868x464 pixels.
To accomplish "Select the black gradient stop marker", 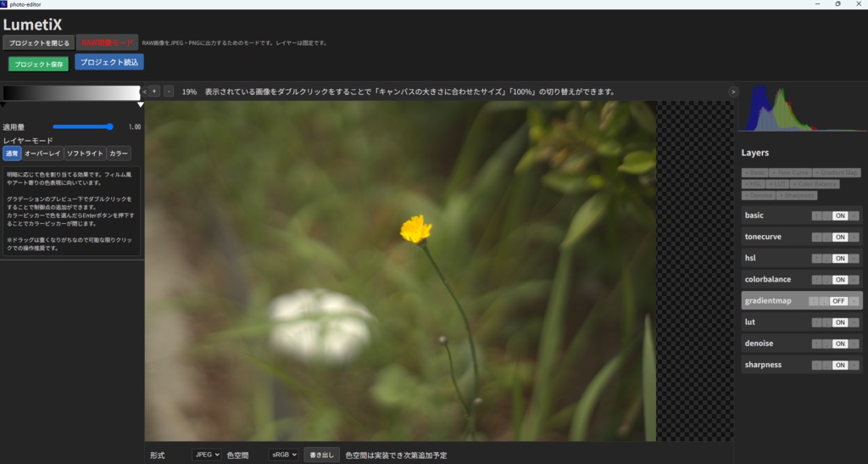I will (x=3, y=104).
